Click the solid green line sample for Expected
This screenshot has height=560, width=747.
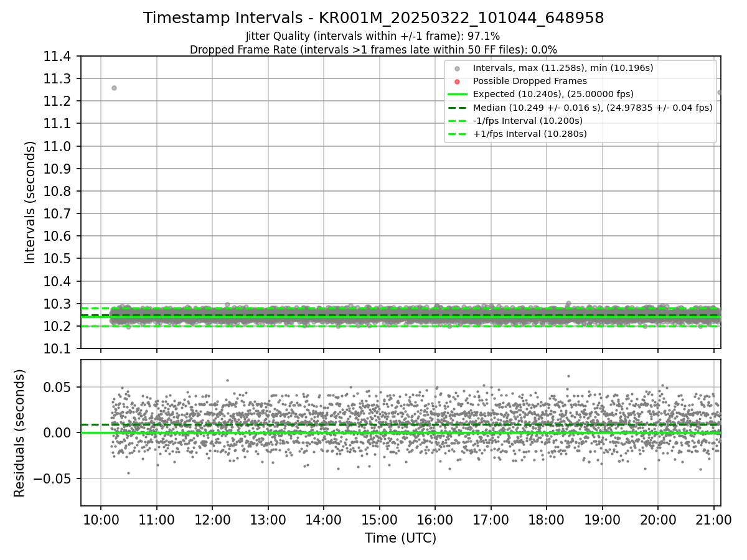point(458,95)
